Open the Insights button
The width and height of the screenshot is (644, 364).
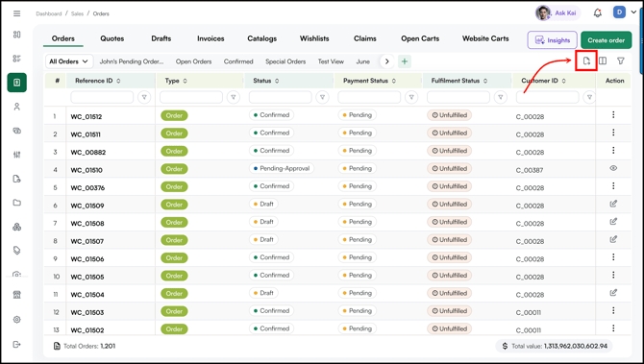point(553,40)
